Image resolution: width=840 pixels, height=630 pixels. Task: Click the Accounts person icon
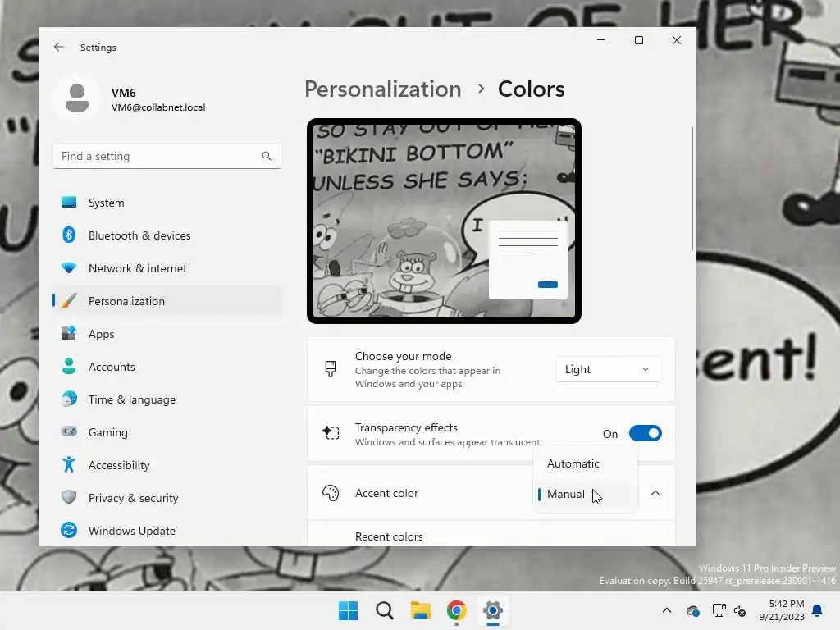pyautogui.click(x=69, y=366)
